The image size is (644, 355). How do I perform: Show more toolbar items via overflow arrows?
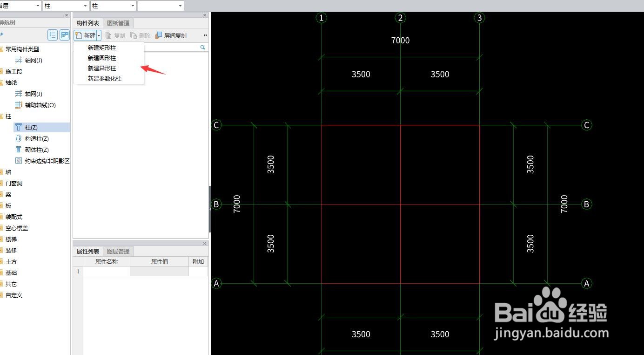click(205, 35)
